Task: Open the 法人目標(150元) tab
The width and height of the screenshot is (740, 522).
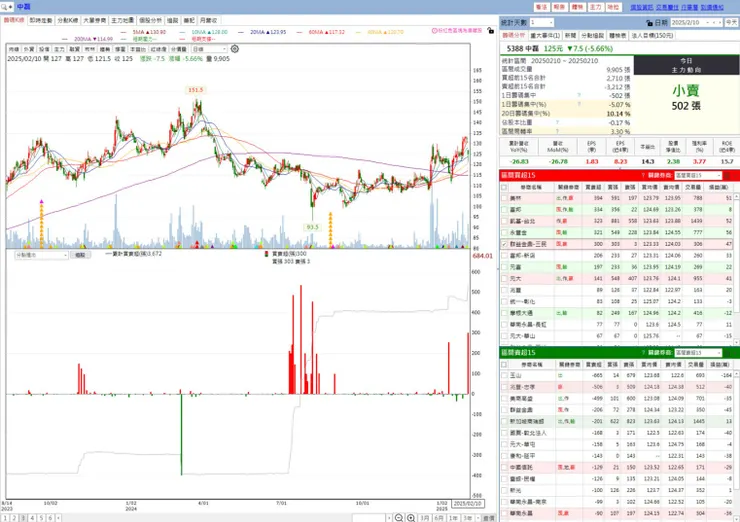Action: pyautogui.click(x=652, y=35)
